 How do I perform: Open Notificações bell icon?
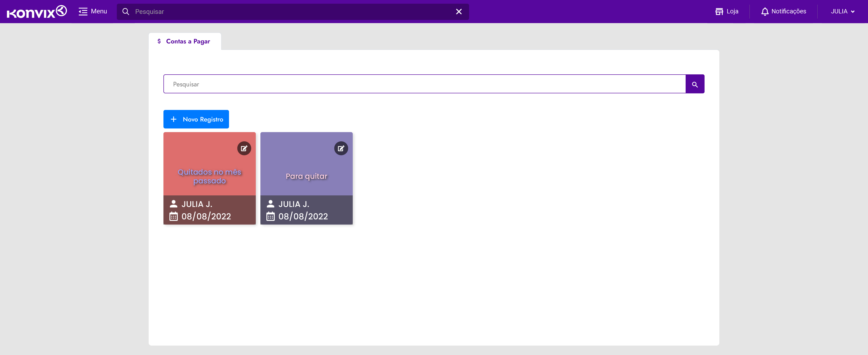coord(765,12)
